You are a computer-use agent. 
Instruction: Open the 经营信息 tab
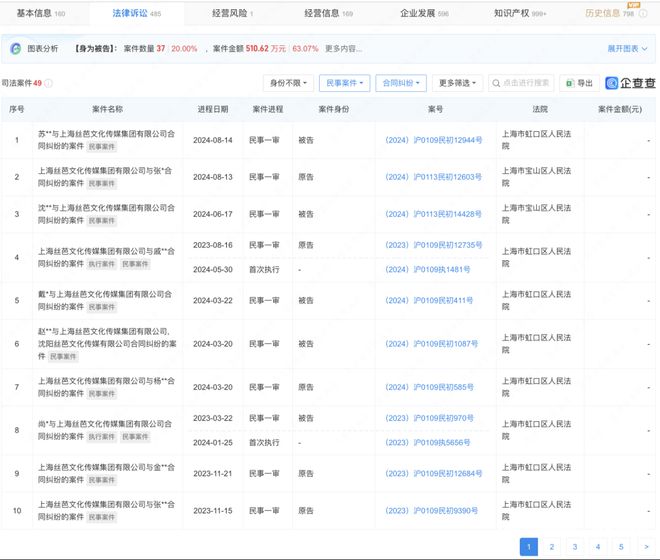(x=328, y=13)
